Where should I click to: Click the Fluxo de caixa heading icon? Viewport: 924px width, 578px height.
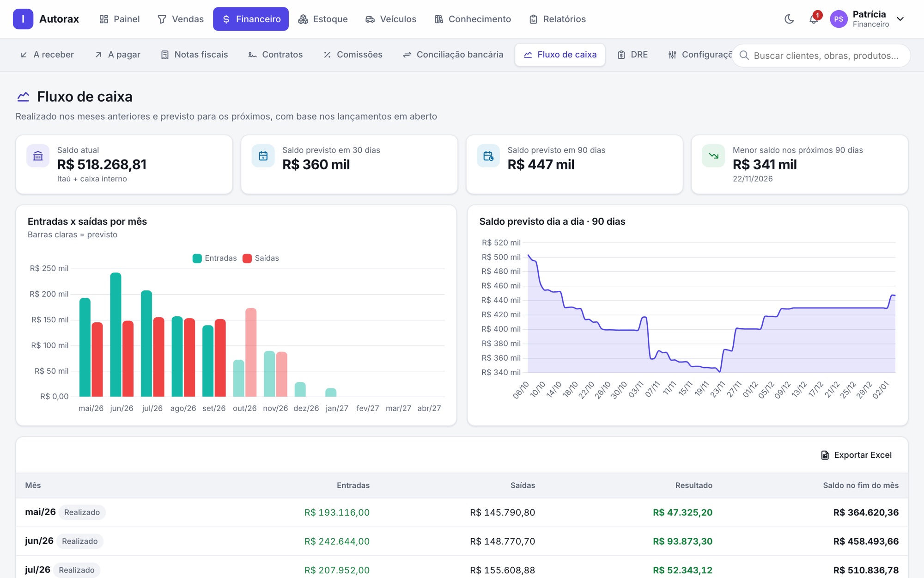click(x=23, y=97)
